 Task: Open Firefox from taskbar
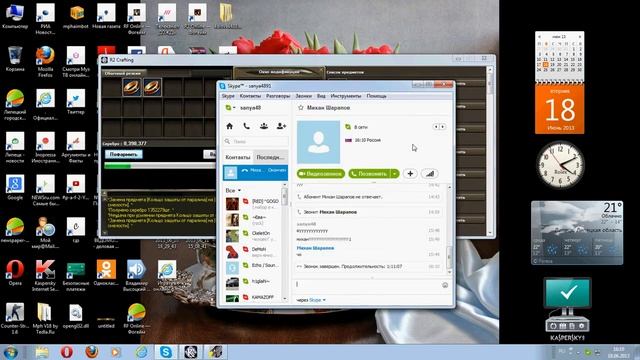[92, 352]
